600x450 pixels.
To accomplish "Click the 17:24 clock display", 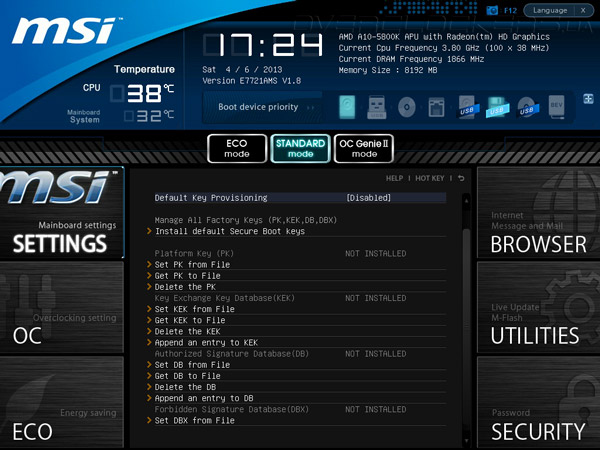I will pyautogui.click(x=263, y=45).
